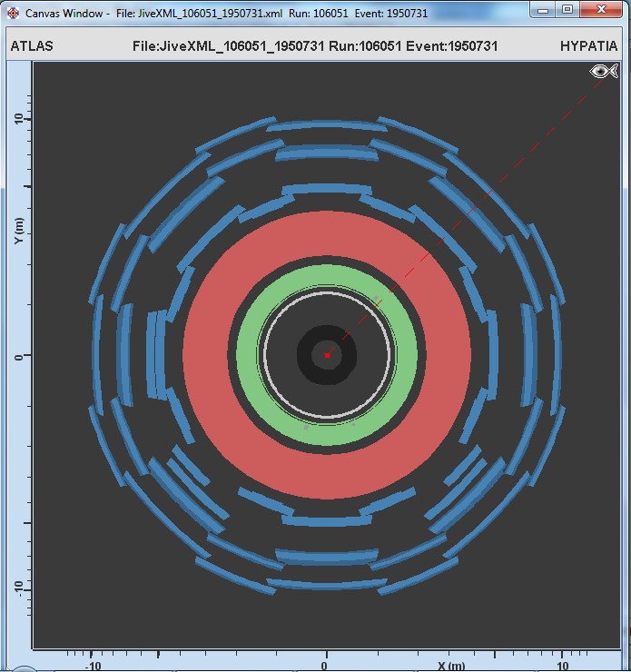The width and height of the screenshot is (631, 672).
Task: Click the ATLAS label in header
Action: click(x=31, y=46)
